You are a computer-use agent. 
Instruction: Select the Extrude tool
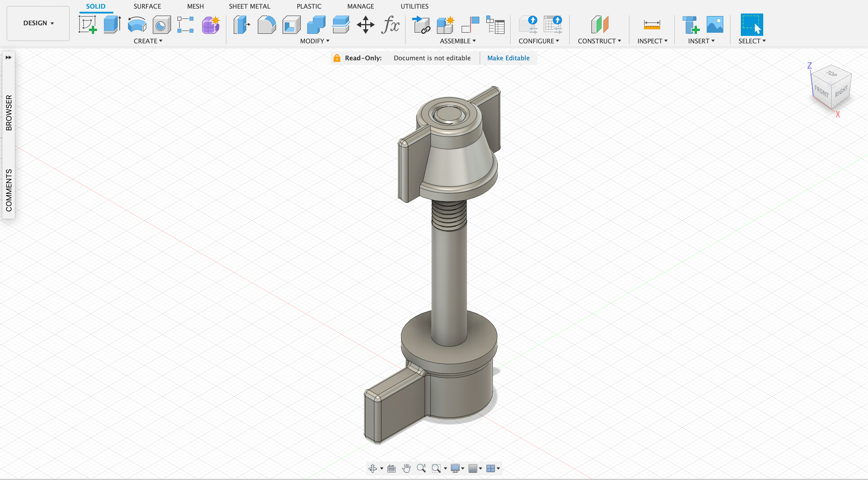click(112, 25)
